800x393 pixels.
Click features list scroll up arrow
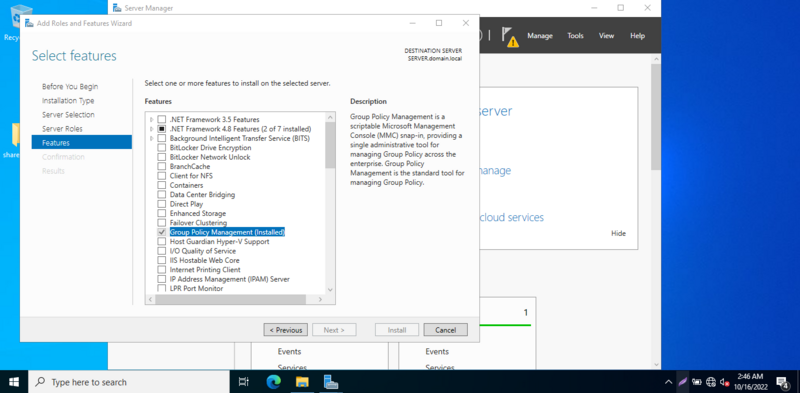(330, 117)
